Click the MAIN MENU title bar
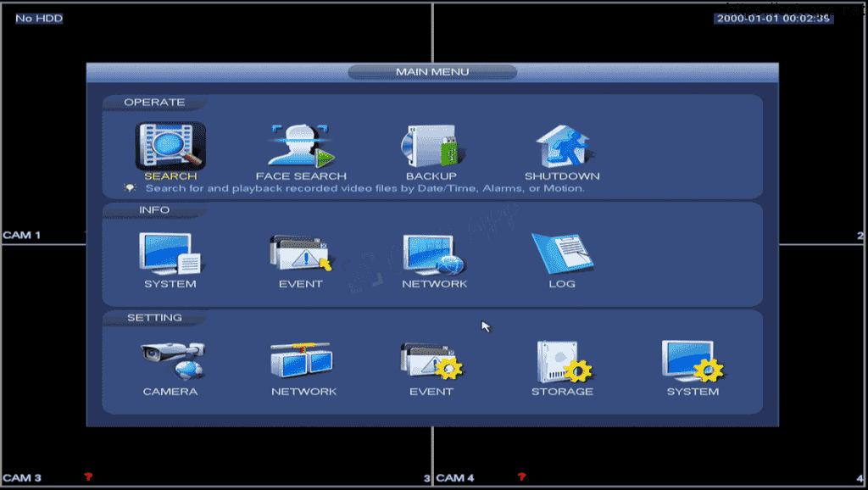Image resolution: width=868 pixels, height=490 pixels. tap(432, 72)
